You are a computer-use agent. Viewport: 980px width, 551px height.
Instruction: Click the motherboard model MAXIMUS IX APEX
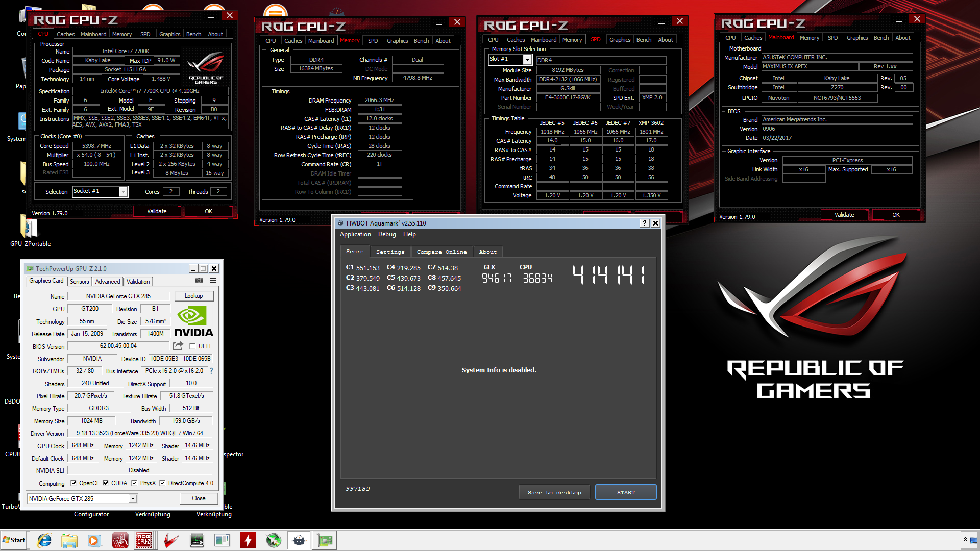tap(810, 66)
